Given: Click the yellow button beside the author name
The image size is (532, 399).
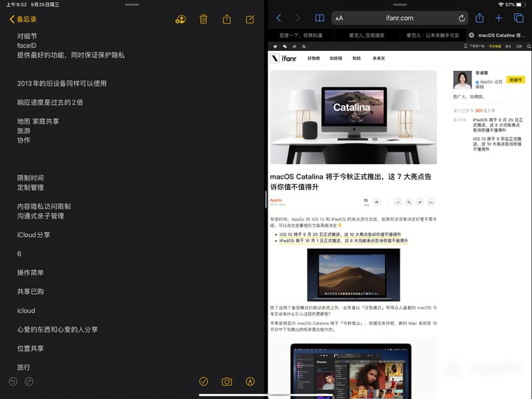Looking at the screenshot, I should [x=516, y=80].
